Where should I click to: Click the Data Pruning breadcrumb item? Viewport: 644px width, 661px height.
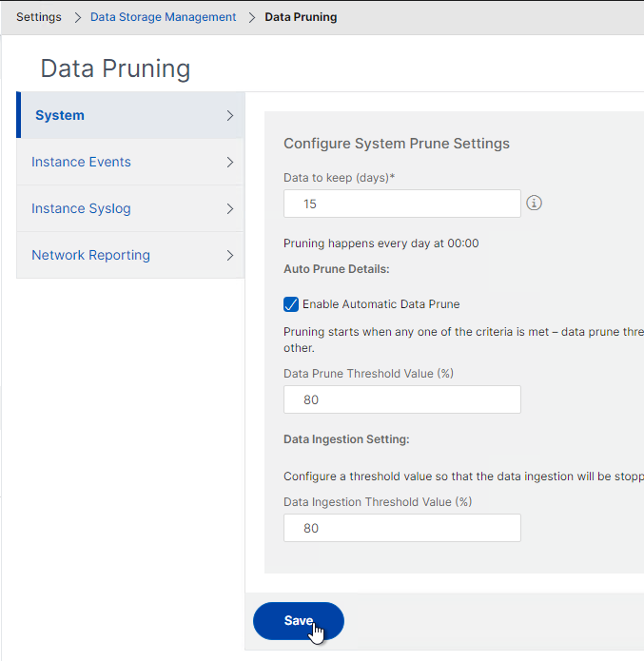tap(301, 17)
